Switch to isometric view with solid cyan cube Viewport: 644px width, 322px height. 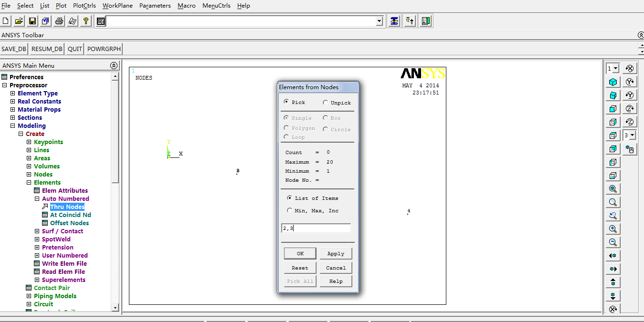pos(613,82)
